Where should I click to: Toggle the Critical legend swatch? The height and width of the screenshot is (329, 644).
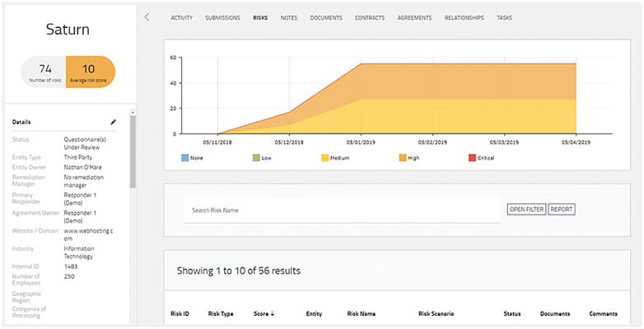tap(472, 157)
